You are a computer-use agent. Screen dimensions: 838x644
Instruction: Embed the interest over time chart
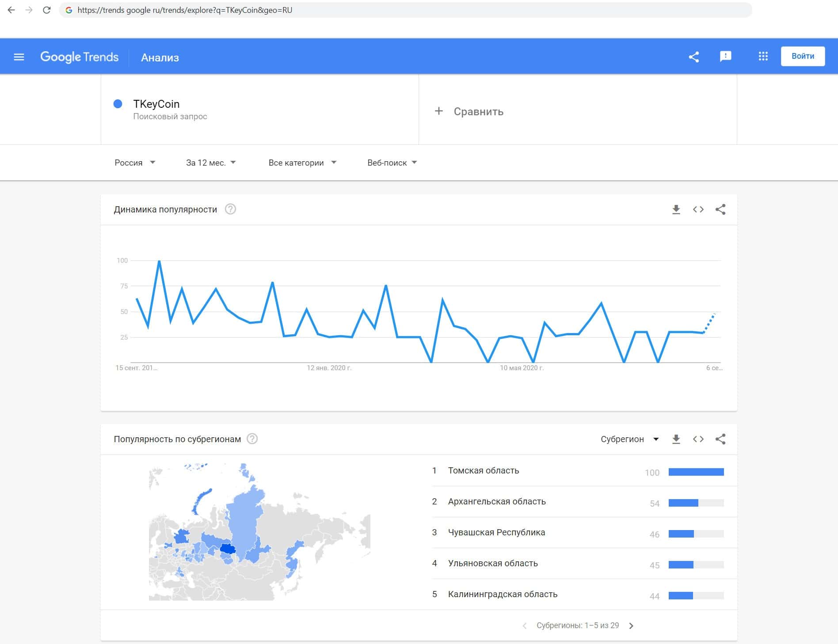pos(698,209)
